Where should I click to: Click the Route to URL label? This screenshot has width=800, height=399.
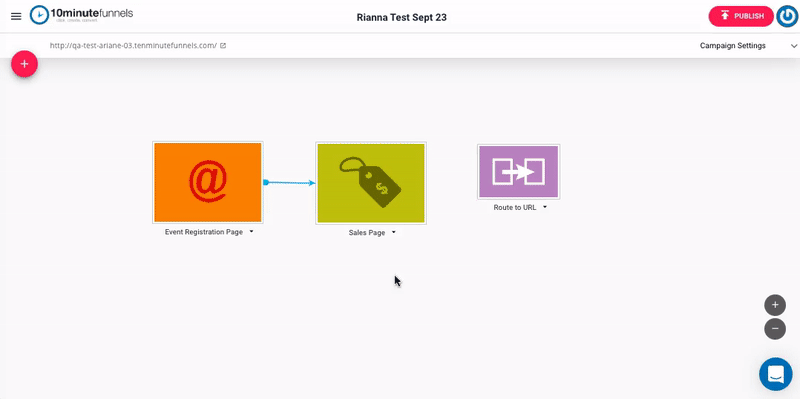[515, 208]
